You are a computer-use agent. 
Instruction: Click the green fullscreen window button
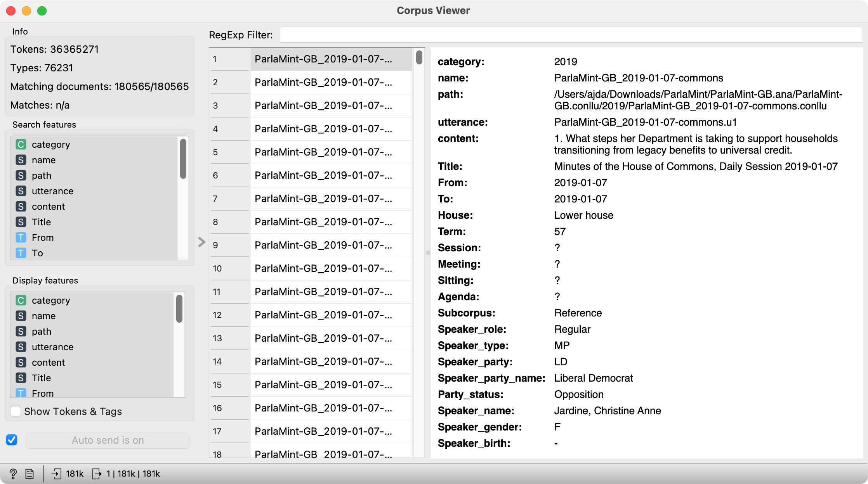[42, 11]
